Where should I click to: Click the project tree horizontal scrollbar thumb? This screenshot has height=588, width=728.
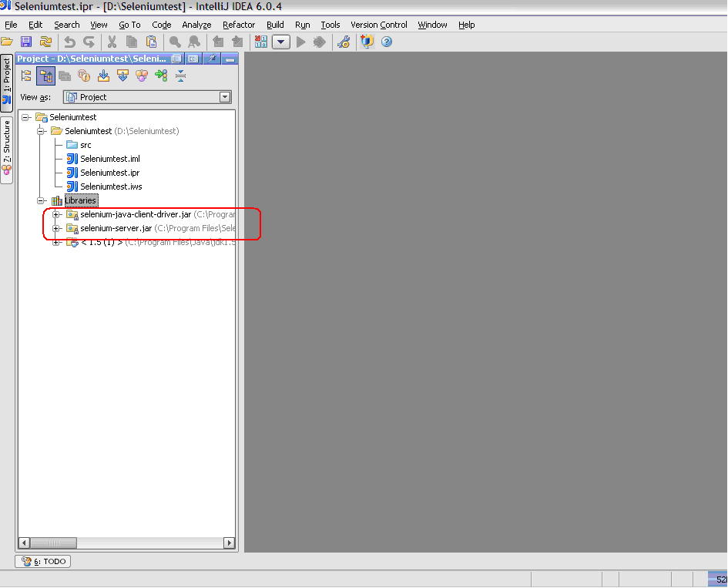54,543
